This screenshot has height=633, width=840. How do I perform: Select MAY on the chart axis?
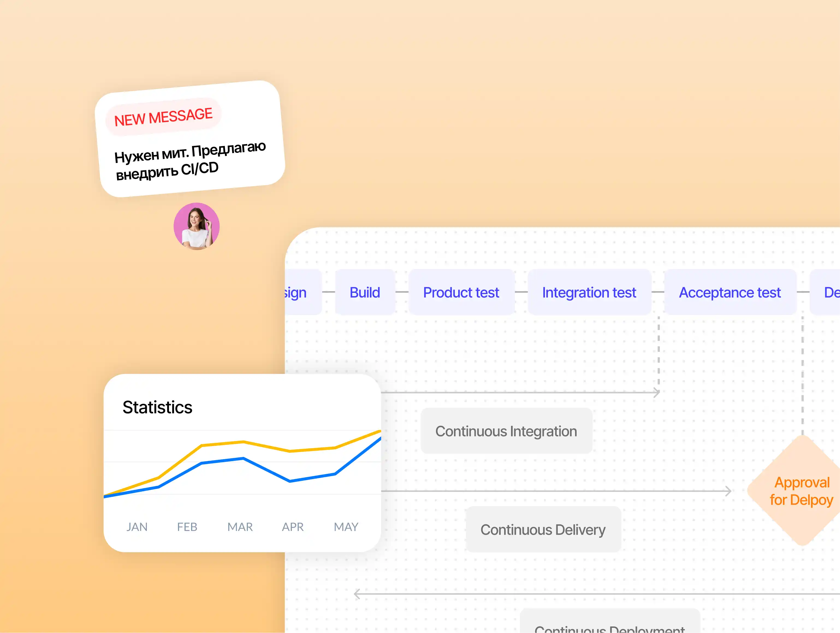tap(346, 527)
